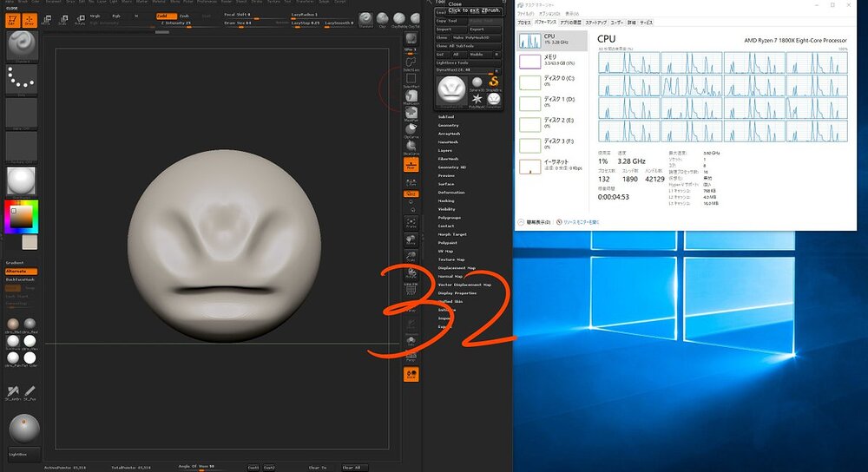Screen dimensions: 868x472
Task: Adjust the Focal Shift slider
Action: [x=254, y=15]
